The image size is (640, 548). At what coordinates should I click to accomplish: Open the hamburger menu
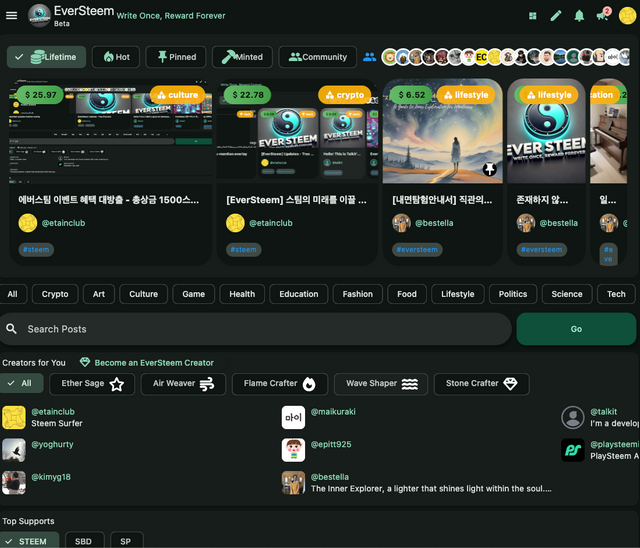pos(11,16)
